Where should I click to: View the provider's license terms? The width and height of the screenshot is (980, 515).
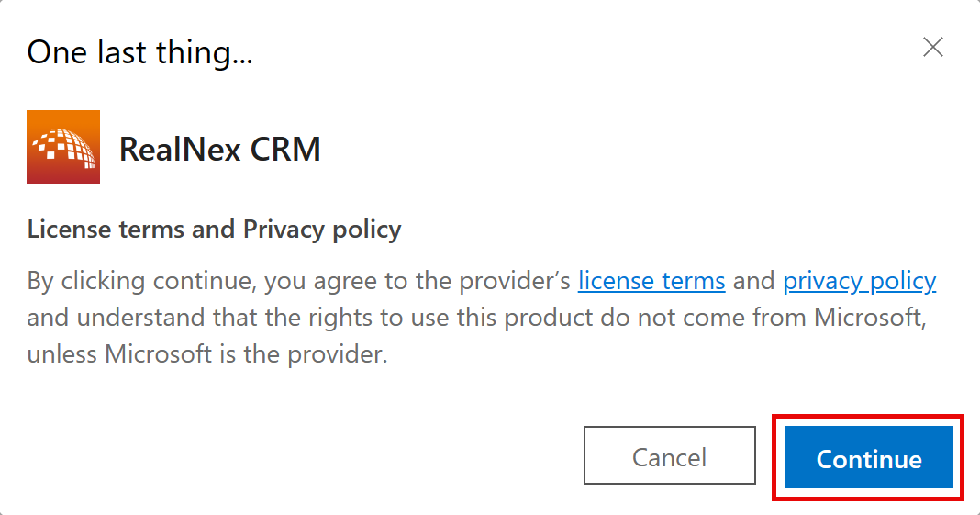point(651,281)
